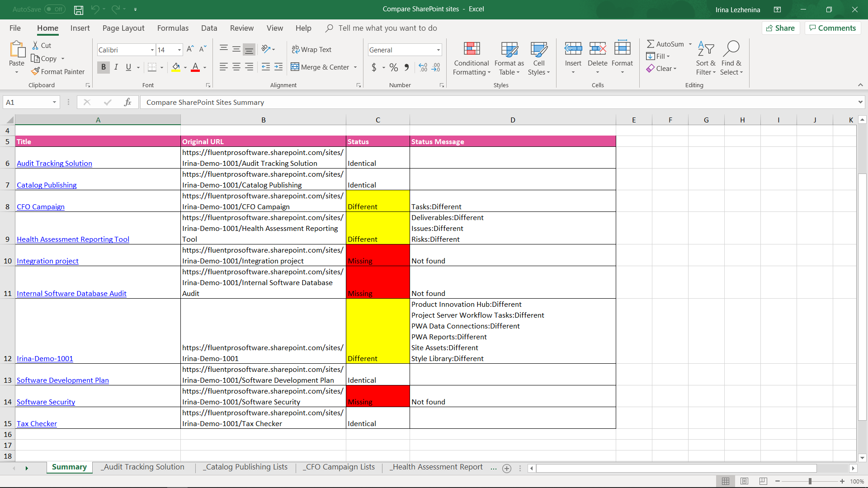The height and width of the screenshot is (488, 868).
Task: Toggle Bold formatting
Action: (104, 67)
